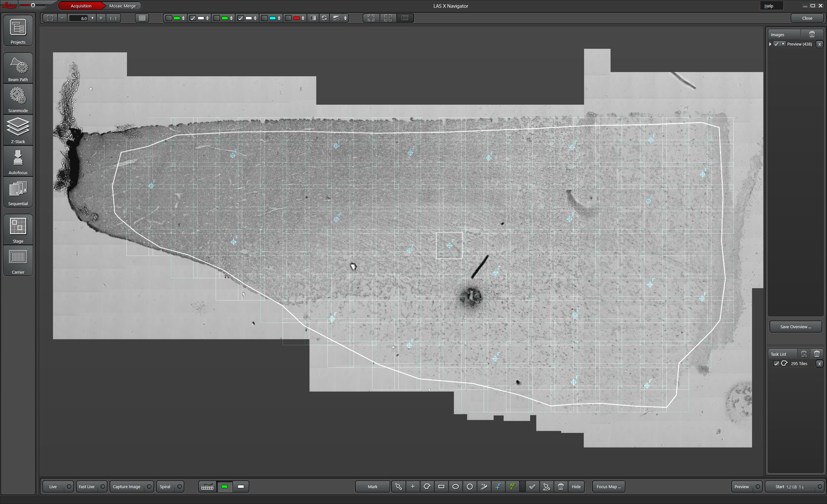The width and height of the screenshot is (827, 504).
Task: Uncheck the 295 Tiles task checkbox
Action: tap(776, 363)
